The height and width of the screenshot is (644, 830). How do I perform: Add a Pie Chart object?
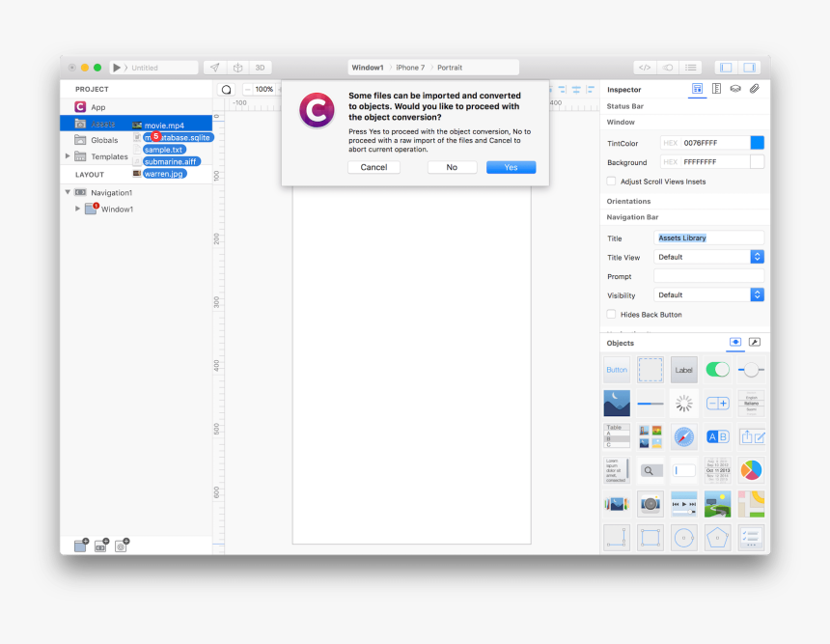[751, 470]
